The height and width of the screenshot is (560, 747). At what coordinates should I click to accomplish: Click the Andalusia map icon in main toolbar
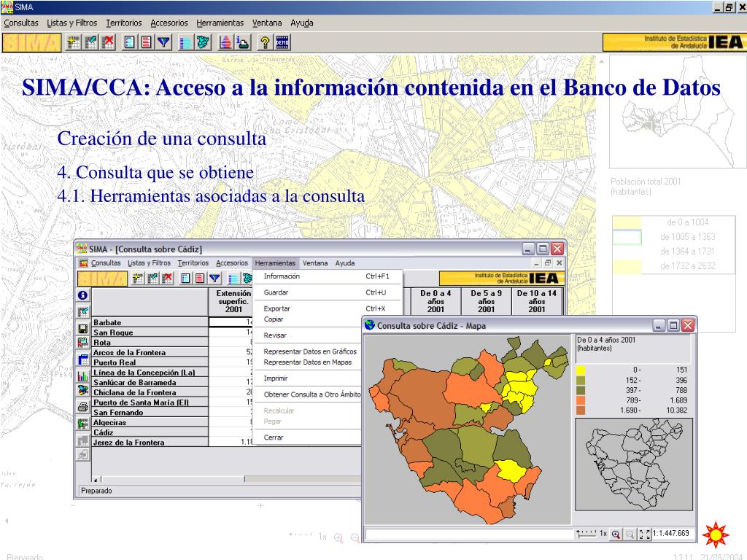click(x=204, y=42)
